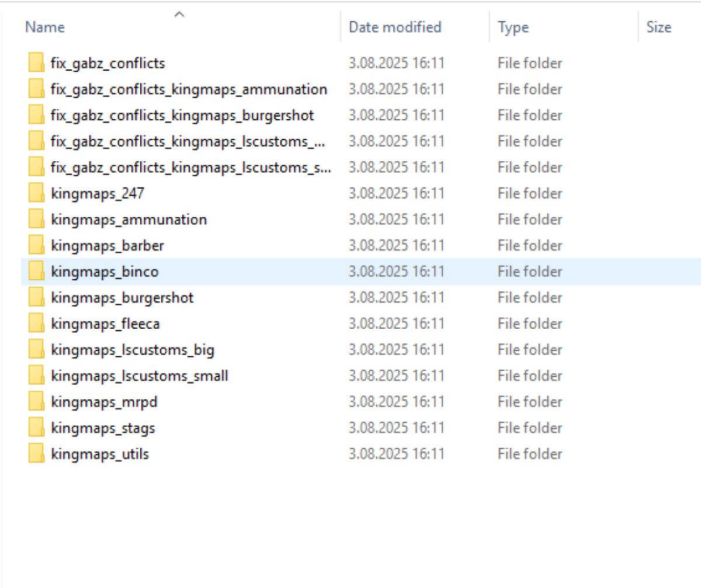Image resolution: width=701 pixels, height=588 pixels.
Task: Click the folder icon for fix_gabz_conflicts
Action: coord(36,62)
